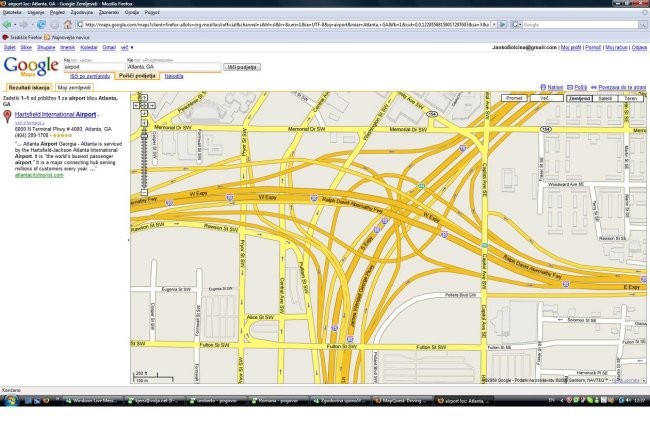Click the stop loading icon
Viewport: 650px width, 446px height.
click(54, 25)
